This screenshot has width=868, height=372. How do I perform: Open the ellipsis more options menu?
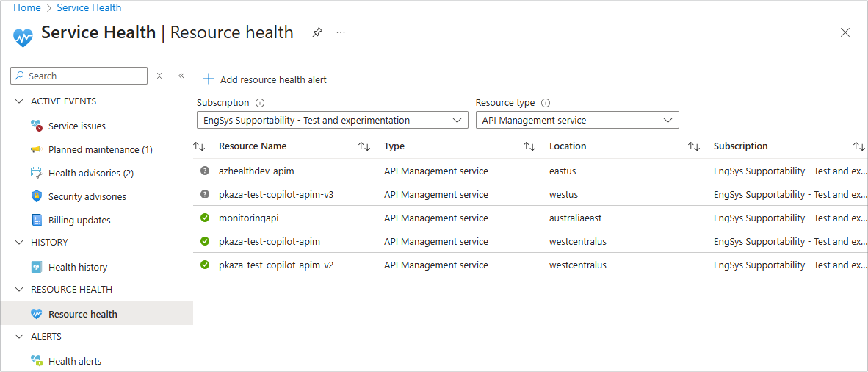[341, 32]
